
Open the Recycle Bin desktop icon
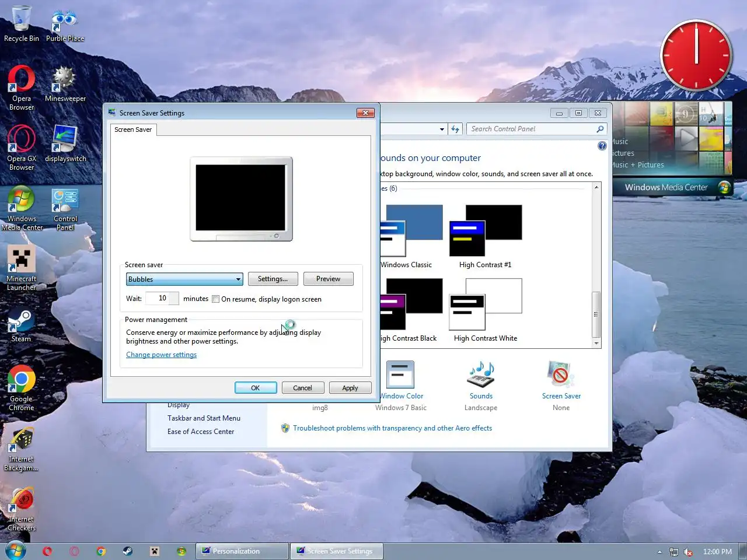click(x=22, y=24)
